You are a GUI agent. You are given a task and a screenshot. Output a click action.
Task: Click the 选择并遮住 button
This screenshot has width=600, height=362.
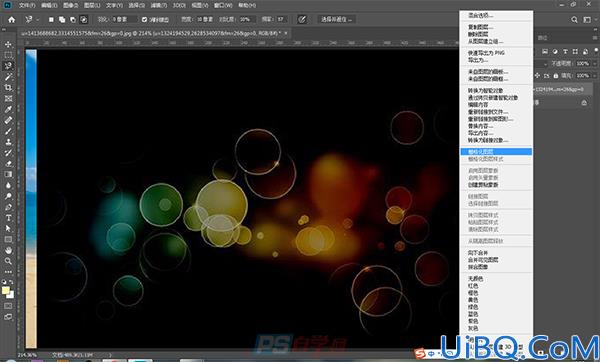336,19
